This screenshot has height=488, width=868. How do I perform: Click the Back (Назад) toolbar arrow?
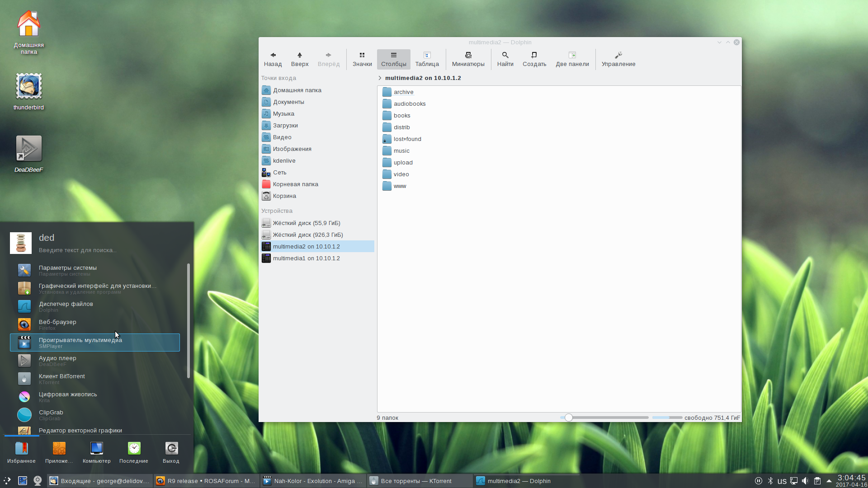pos(273,59)
